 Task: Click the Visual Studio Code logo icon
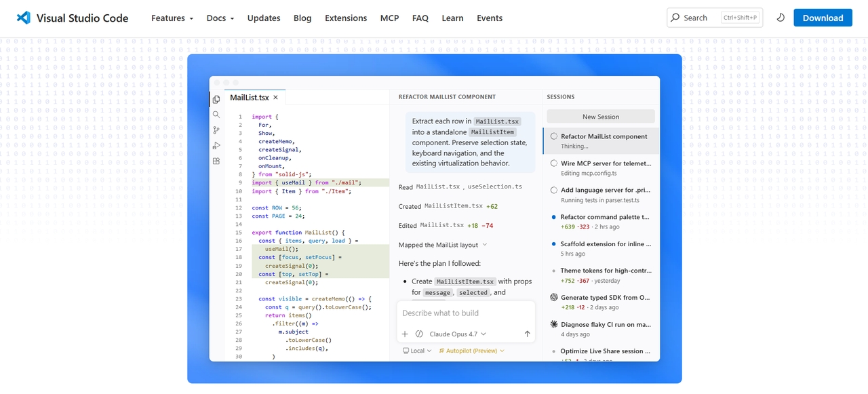click(24, 18)
